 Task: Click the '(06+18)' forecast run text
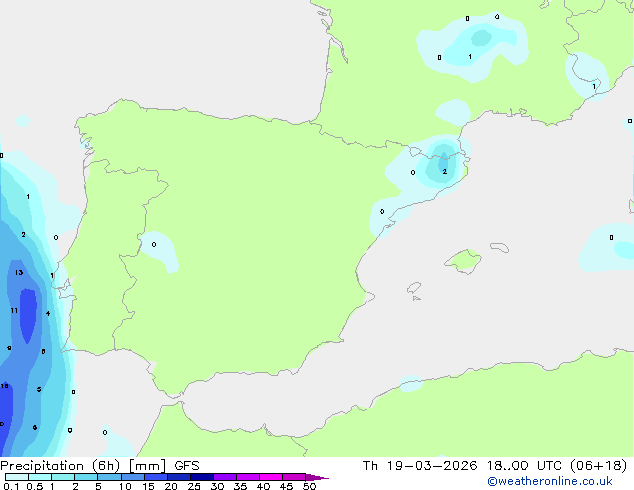pyautogui.click(x=598, y=466)
